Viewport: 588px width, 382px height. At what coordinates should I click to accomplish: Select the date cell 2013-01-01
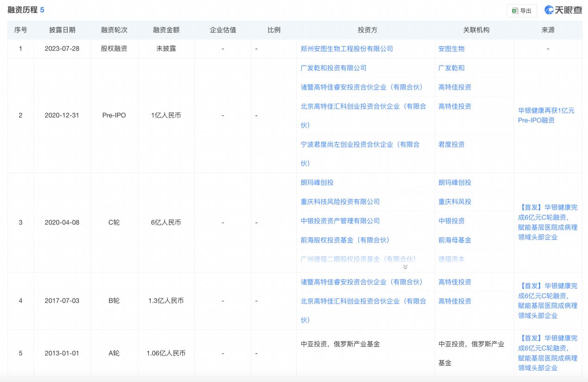click(x=62, y=353)
